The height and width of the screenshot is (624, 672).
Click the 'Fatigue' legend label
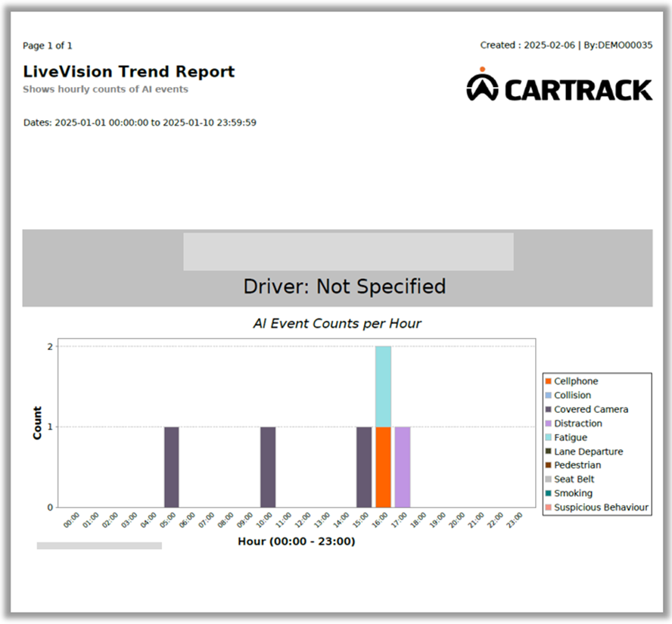571,437
